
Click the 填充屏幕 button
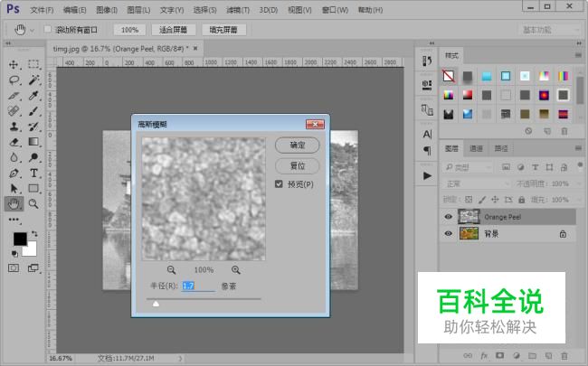[223, 30]
